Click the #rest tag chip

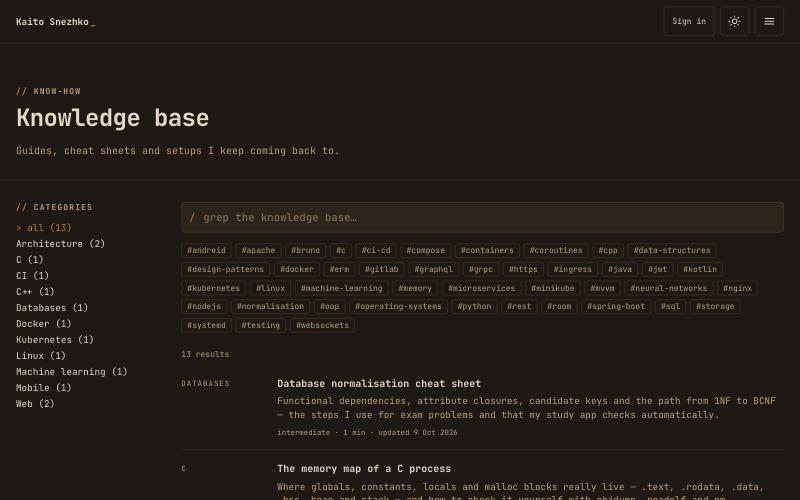click(519, 307)
